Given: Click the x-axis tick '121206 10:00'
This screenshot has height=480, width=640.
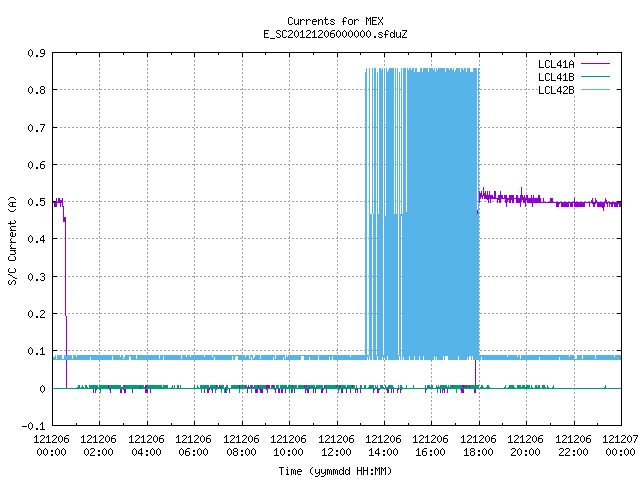Looking at the screenshot, I should pos(289,446).
